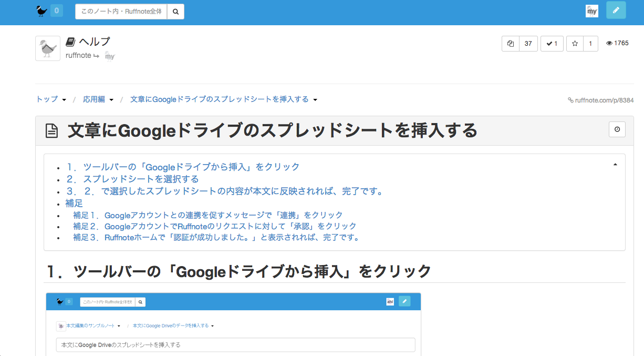644x356 pixels.
Task: Open 補足３ 認証が成功しました link
Action: (217, 237)
